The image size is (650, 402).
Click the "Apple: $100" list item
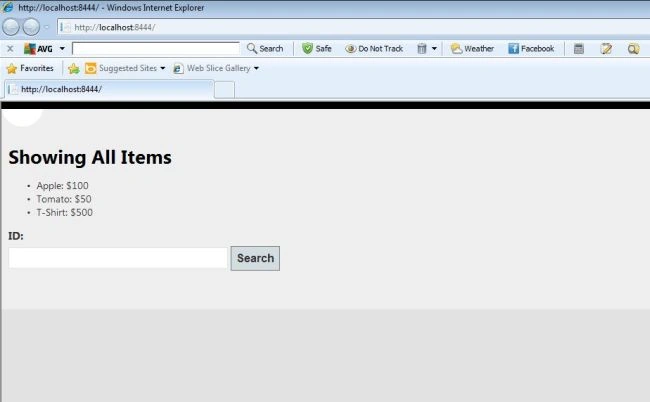62,186
